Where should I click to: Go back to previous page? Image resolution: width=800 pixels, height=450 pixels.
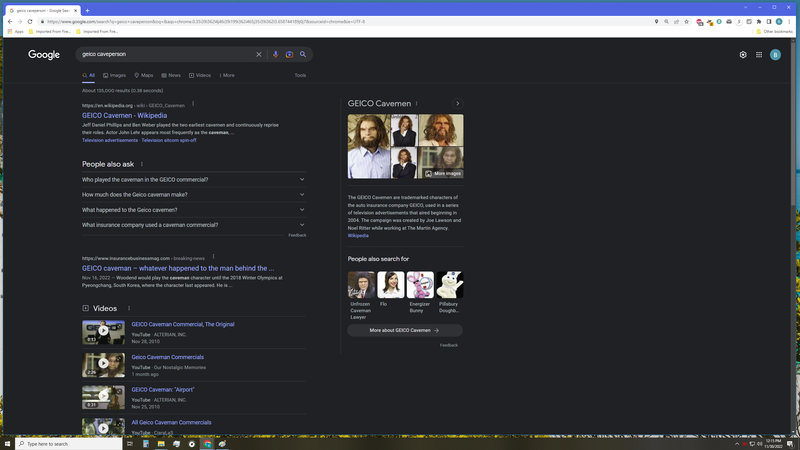10,21
